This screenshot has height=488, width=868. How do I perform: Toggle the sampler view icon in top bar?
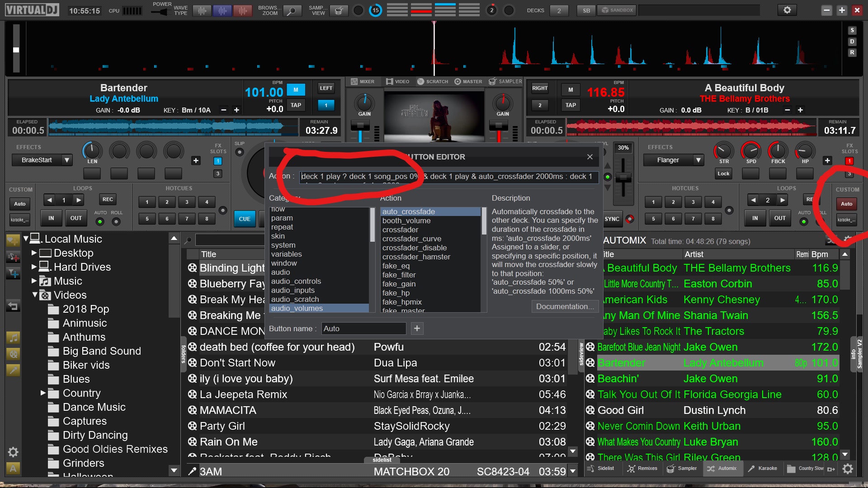click(x=339, y=10)
